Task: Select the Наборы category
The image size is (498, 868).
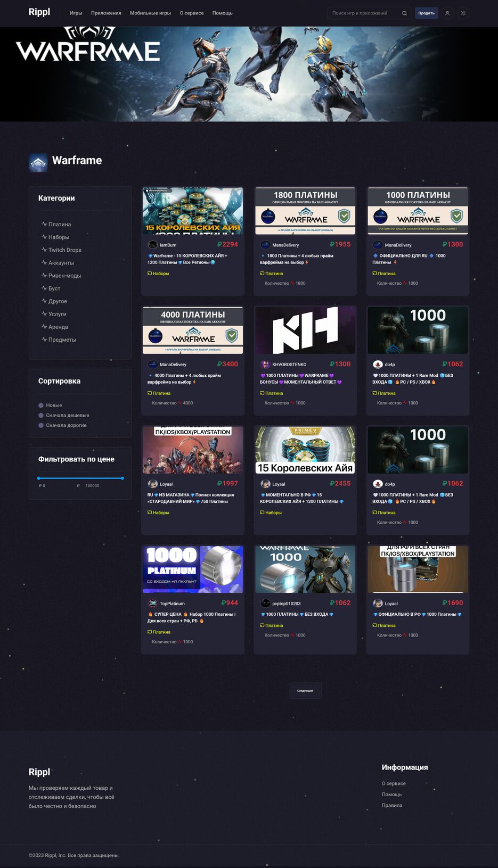Action: (x=55, y=237)
